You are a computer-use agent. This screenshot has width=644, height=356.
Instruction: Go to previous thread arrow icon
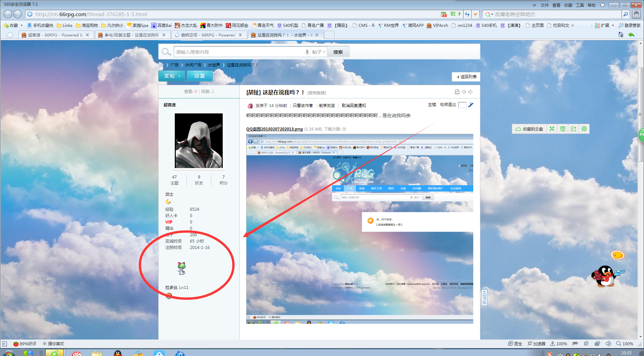464,92
